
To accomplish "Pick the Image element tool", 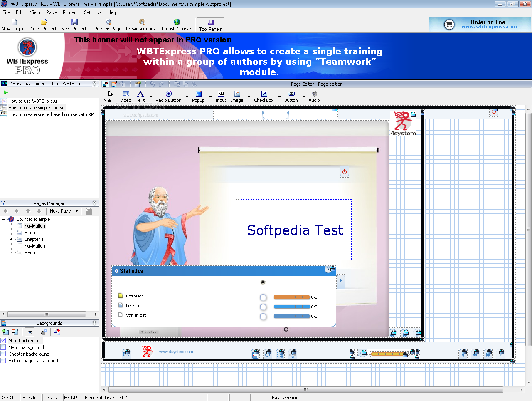I will pos(237,97).
